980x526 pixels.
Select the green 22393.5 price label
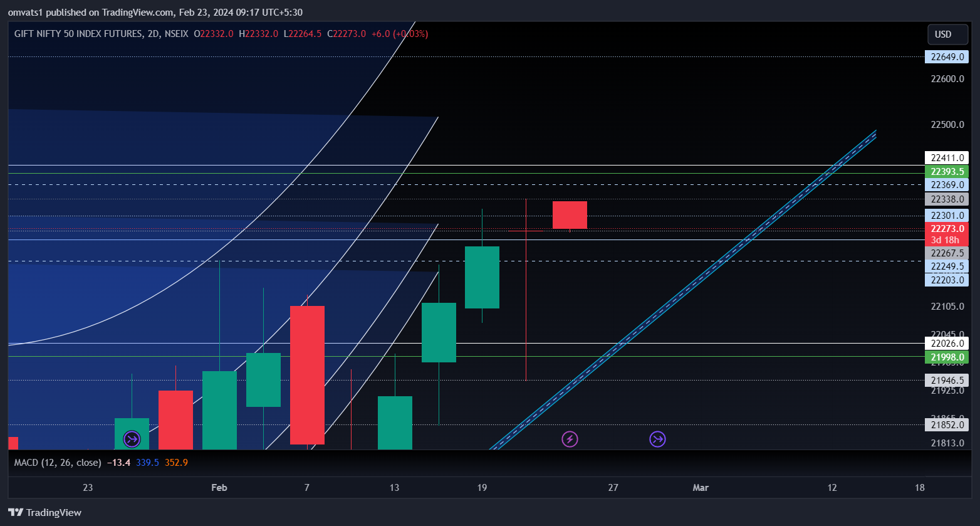coord(947,172)
